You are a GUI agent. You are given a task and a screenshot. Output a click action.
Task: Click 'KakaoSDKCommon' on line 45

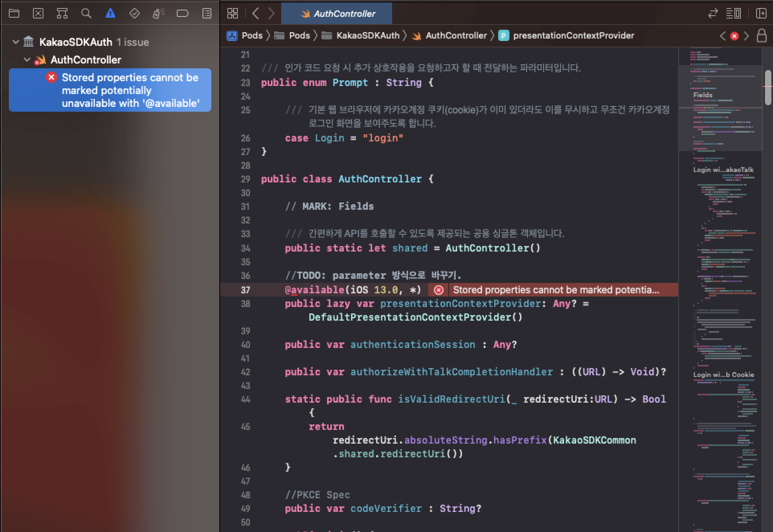click(595, 440)
